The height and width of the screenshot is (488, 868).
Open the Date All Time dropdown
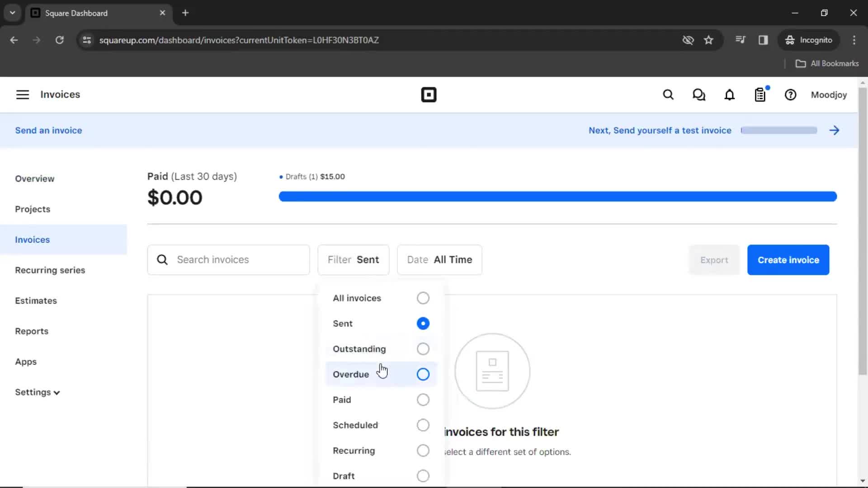click(x=439, y=260)
